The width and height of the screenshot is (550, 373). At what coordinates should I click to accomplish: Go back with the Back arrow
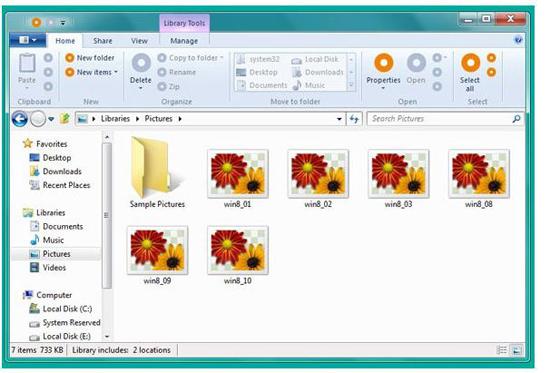[x=20, y=119]
